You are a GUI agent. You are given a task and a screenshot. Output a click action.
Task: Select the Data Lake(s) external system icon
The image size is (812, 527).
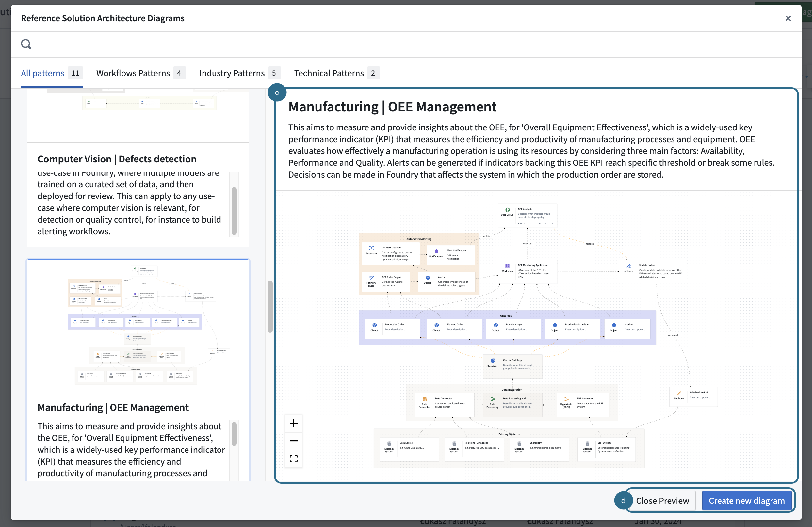pyautogui.click(x=389, y=444)
